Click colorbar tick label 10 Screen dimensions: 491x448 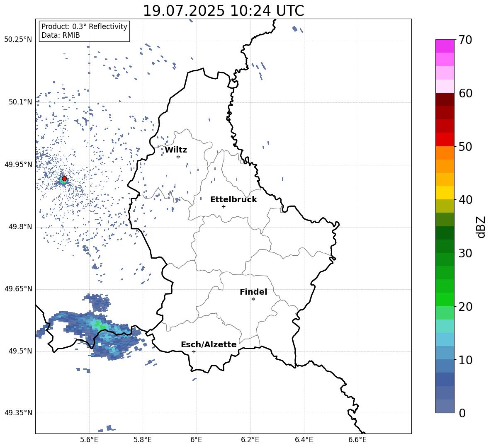pos(465,360)
